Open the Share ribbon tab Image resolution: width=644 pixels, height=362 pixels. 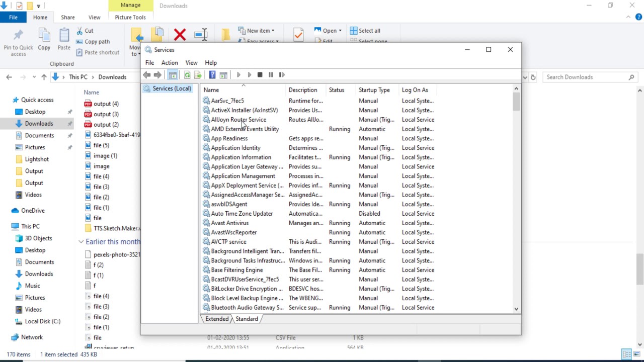(68, 17)
